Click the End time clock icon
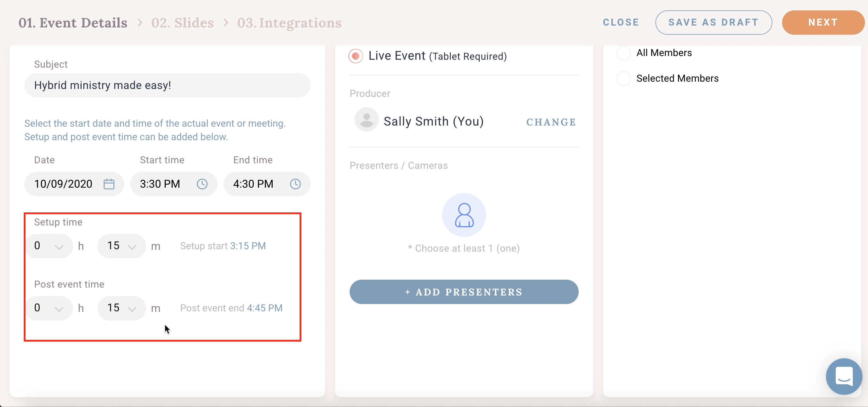The image size is (868, 407). click(295, 184)
